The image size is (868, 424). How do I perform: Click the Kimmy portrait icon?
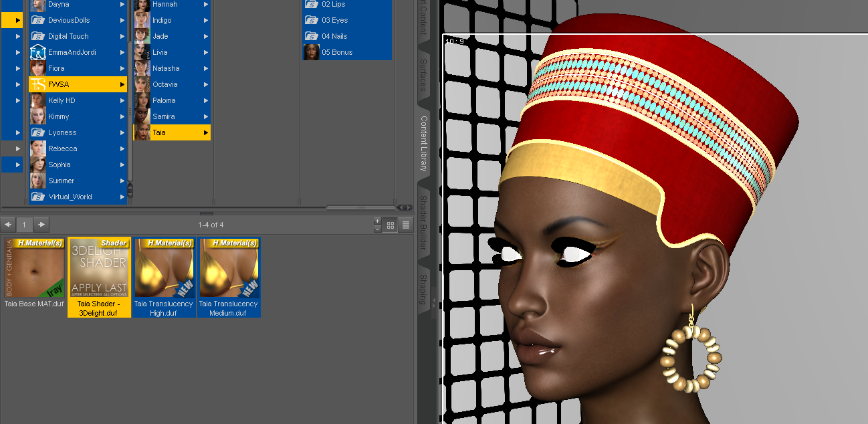point(38,116)
